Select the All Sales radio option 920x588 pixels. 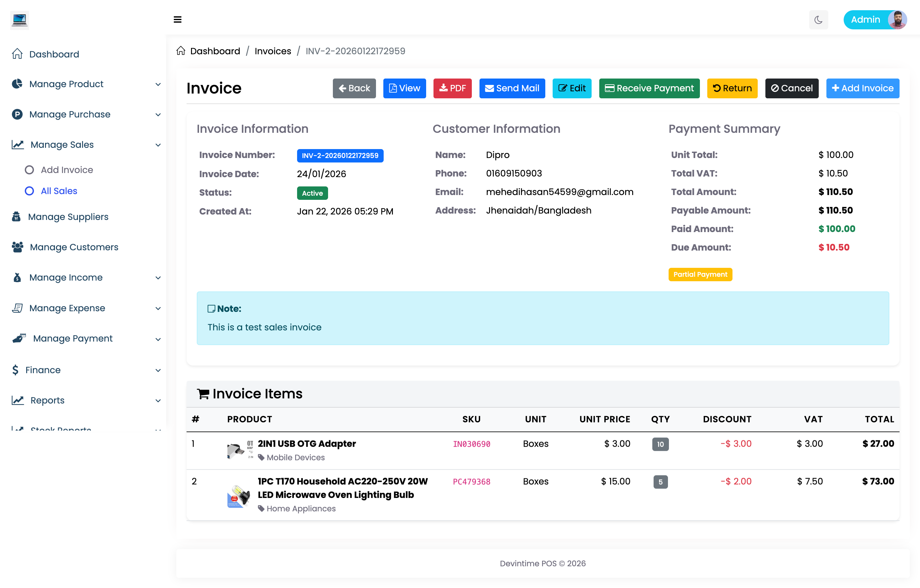30,191
